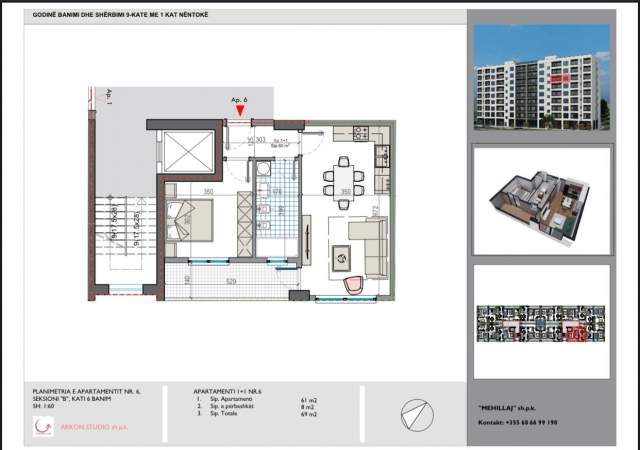Viewport: 640px width, 450px height.
Task: Click the '69 m2' total value
Action: click(309, 414)
